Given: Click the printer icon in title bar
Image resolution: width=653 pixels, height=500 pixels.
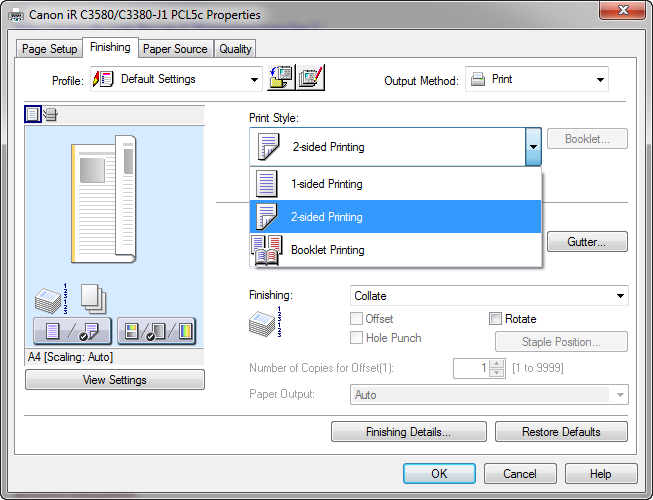Looking at the screenshot, I should (16, 16).
